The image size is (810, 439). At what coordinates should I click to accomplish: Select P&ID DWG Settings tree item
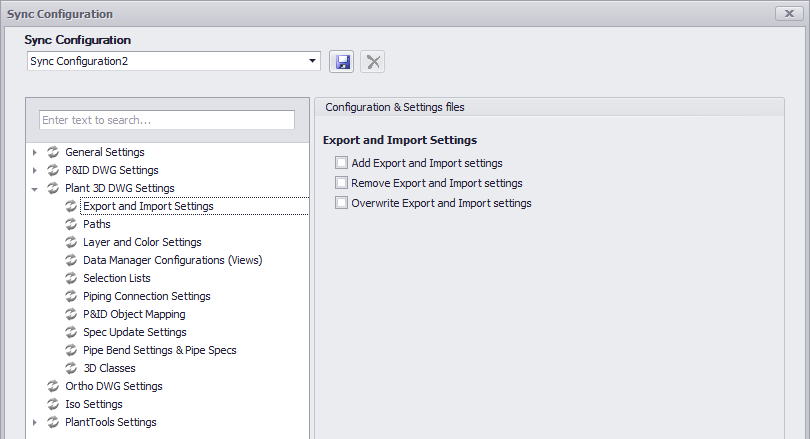click(x=112, y=170)
